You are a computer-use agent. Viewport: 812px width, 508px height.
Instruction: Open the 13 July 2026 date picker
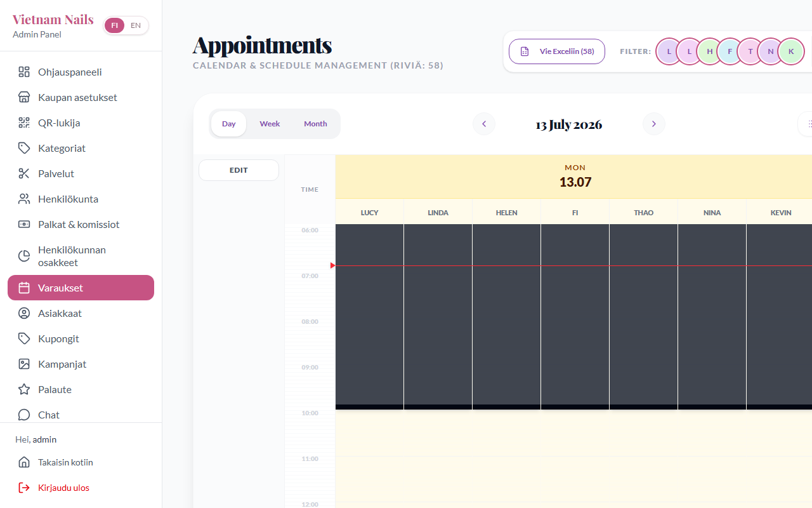coord(569,124)
